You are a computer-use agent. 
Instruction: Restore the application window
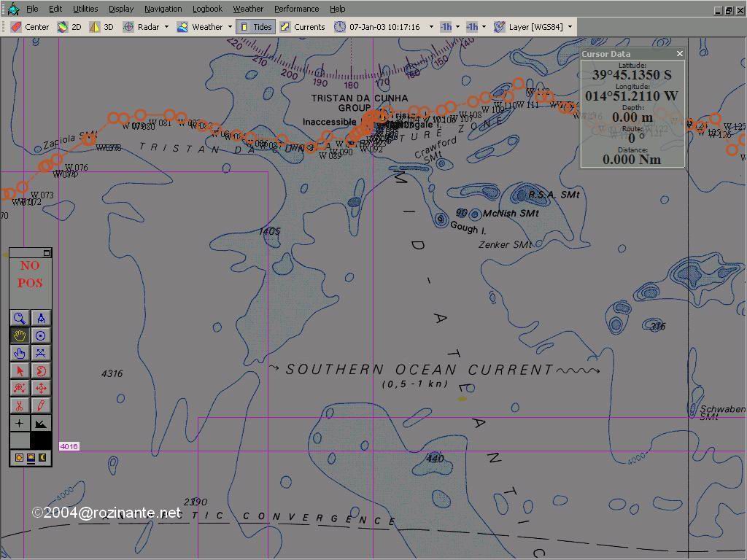coord(729,10)
